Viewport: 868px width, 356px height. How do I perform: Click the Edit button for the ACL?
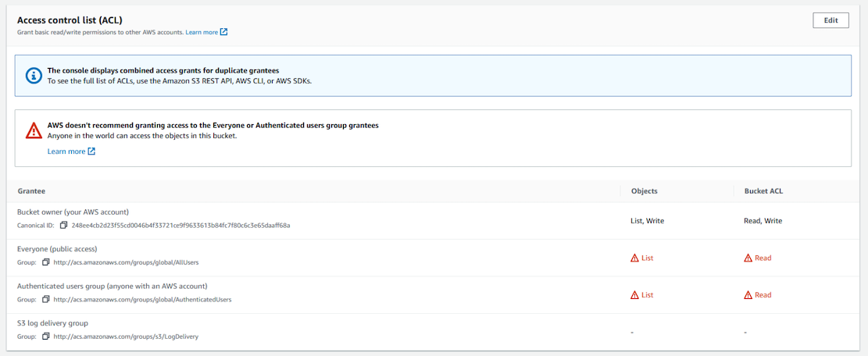click(830, 20)
